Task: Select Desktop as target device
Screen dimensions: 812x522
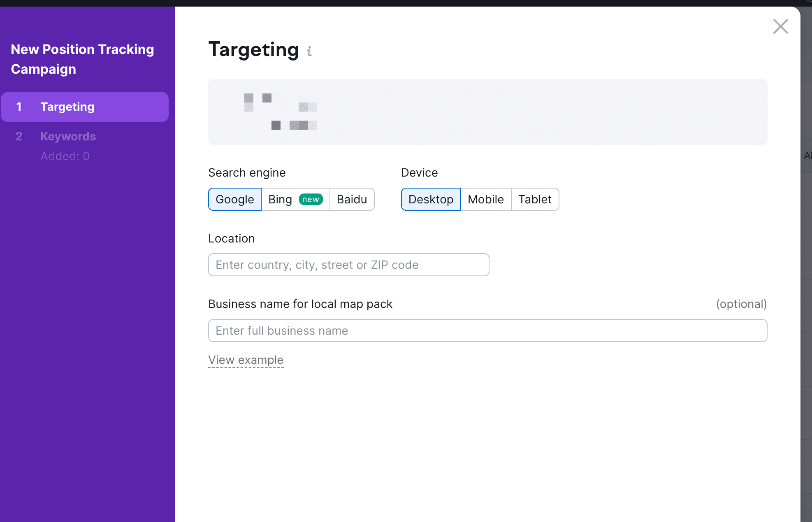Action: (x=430, y=199)
